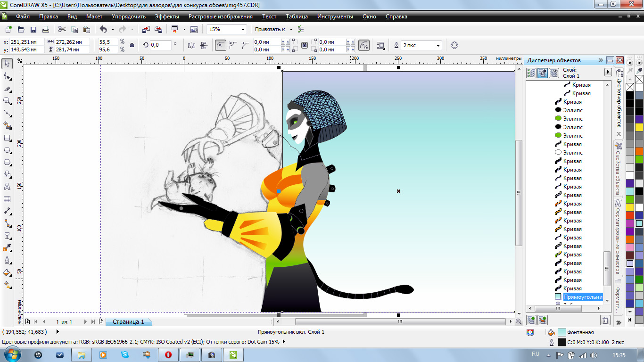Click the black outline color swatch in status bar
The width and height of the screenshot is (644, 362).
(x=561, y=342)
